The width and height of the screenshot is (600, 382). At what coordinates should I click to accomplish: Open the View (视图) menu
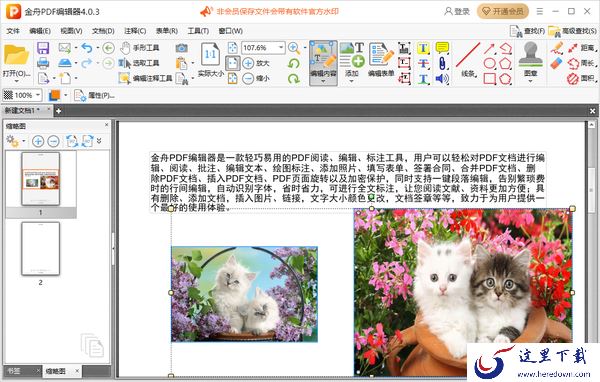(x=71, y=31)
